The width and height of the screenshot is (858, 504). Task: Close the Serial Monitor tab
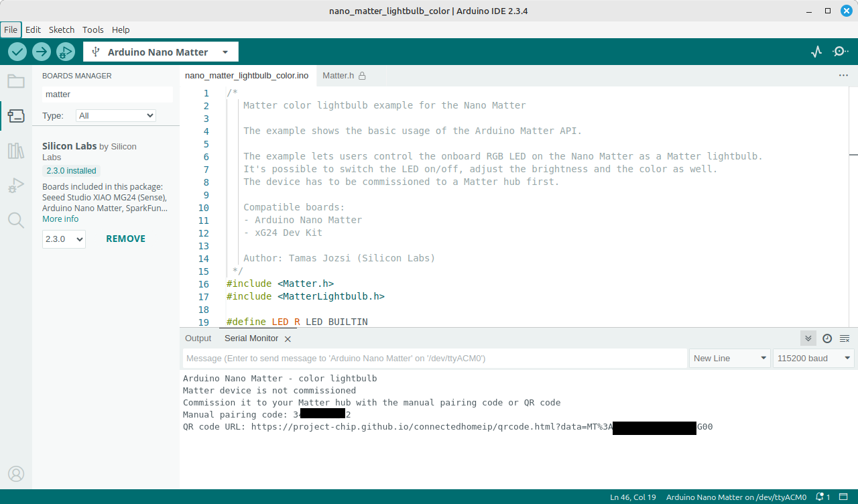[x=288, y=339]
